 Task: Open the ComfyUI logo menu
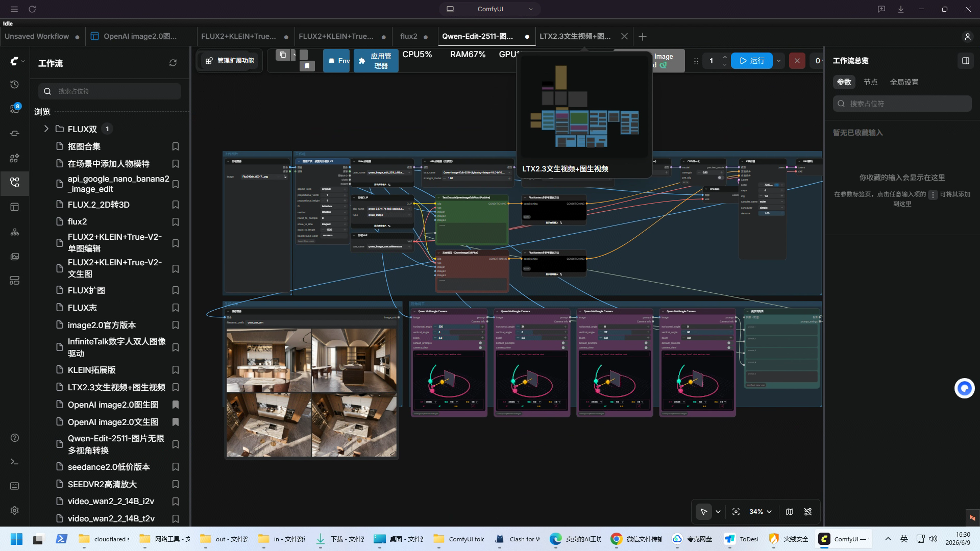point(17,61)
